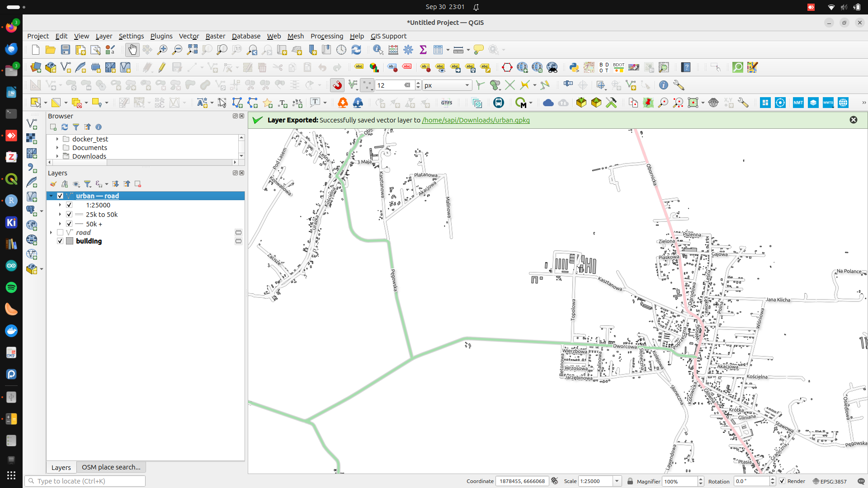Screen dimensions: 868x488
Task: Open the messages log speech bubble
Action: click(x=861, y=481)
